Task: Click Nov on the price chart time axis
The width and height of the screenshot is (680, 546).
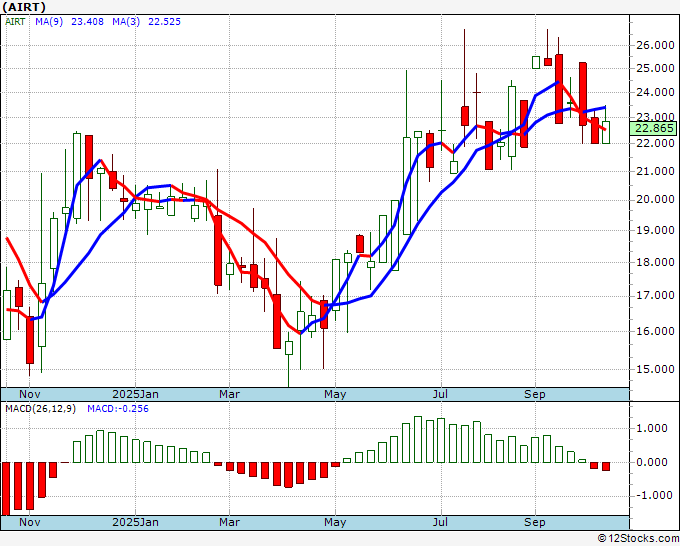Action: [29, 394]
